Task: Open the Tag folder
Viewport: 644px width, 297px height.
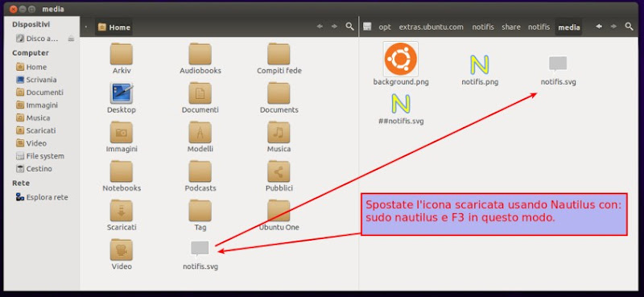Action: (200, 215)
